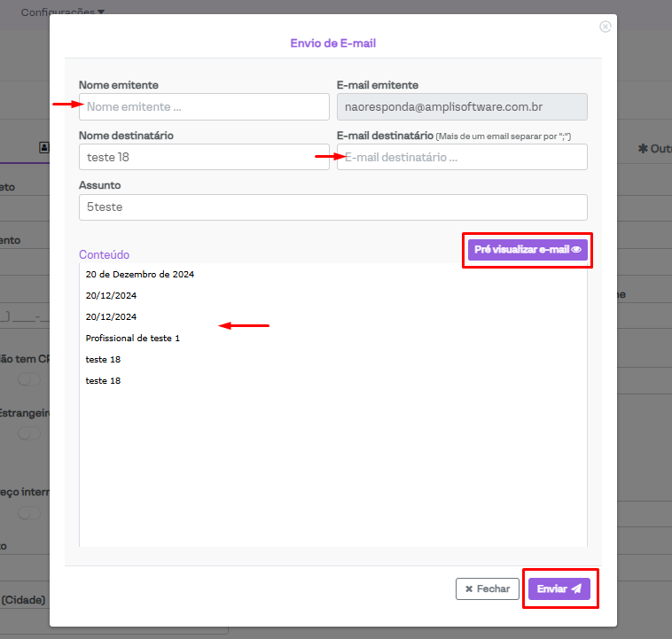This screenshot has height=639, width=672.
Task: Focus the Nome destinatário field
Action: [x=204, y=158]
